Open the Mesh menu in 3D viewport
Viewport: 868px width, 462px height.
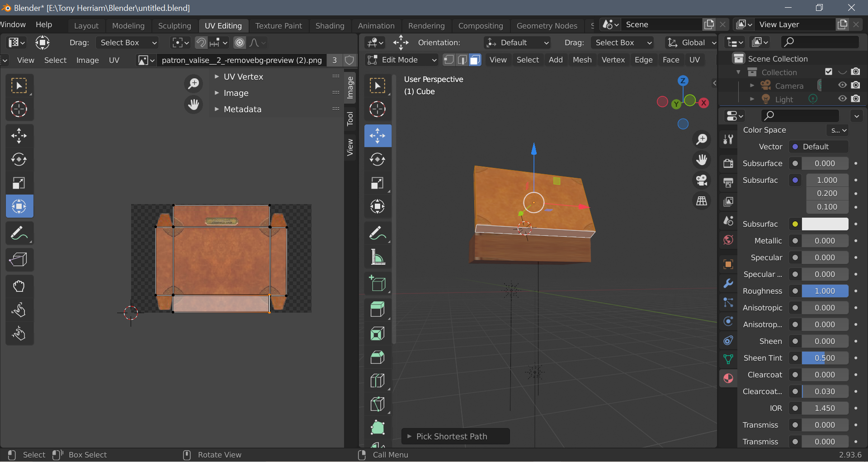pyautogui.click(x=582, y=60)
